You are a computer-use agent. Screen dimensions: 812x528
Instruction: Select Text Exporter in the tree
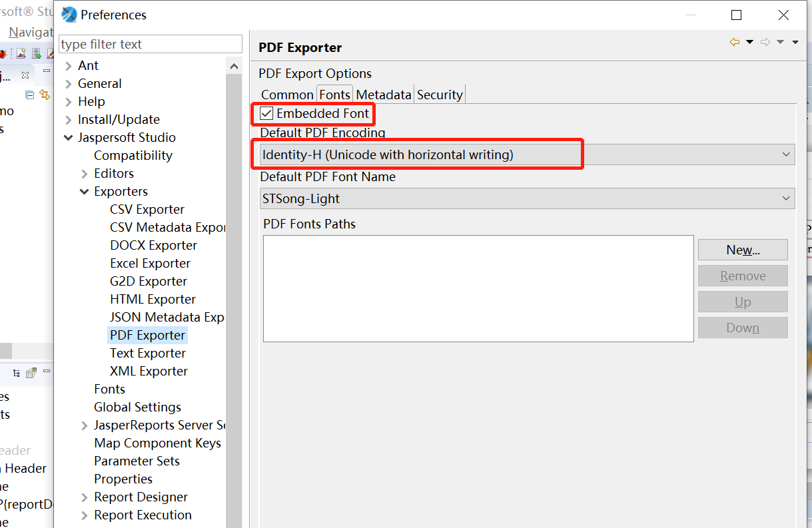147,354
